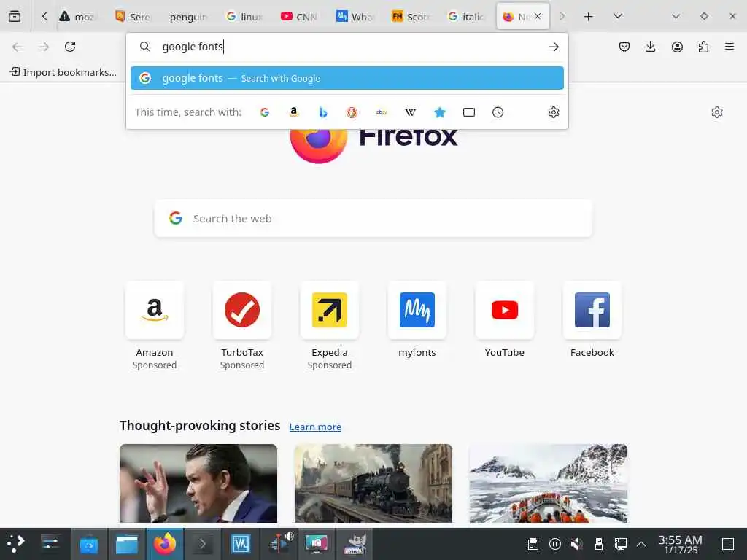Search history with clock icon
747x560 pixels.
point(498,112)
